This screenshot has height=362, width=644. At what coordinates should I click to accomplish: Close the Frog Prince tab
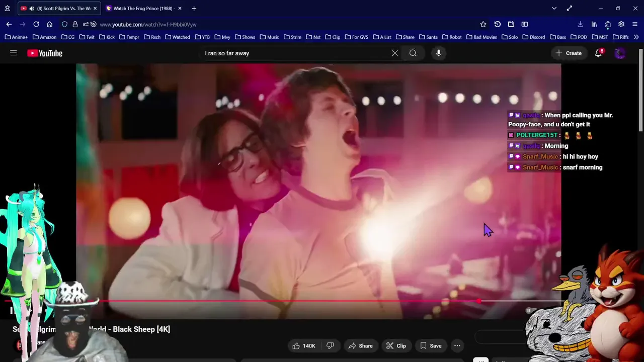[x=180, y=9]
